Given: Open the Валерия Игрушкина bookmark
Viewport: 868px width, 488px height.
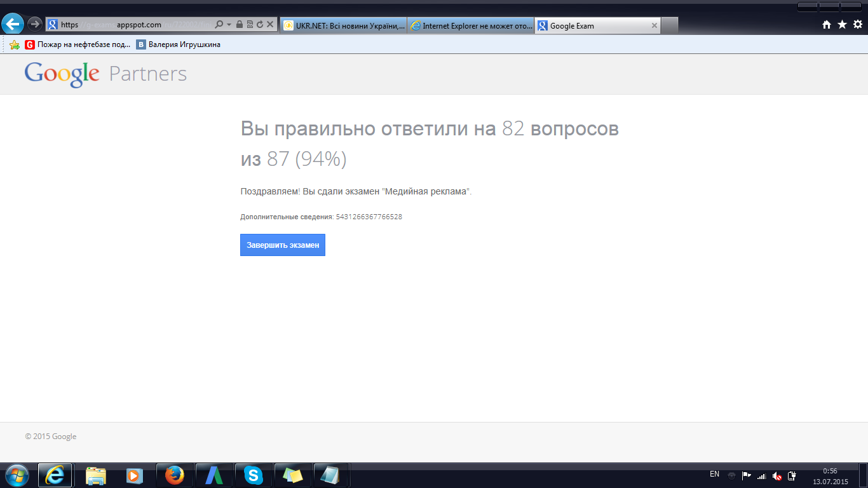Looking at the screenshot, I should tap(179, 44).
